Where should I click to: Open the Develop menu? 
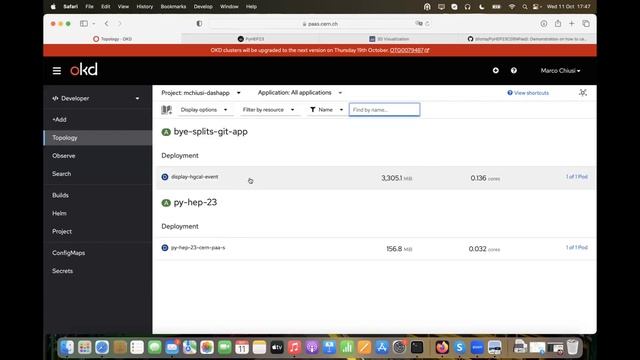pyautogui.click(x=203, y=7)
